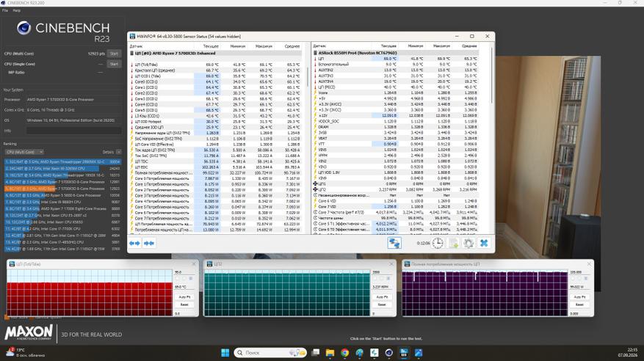The width and height of the screenshot is (644, 361).
Task: Click Reset in the CPU power graph
Action: (579, 305)
